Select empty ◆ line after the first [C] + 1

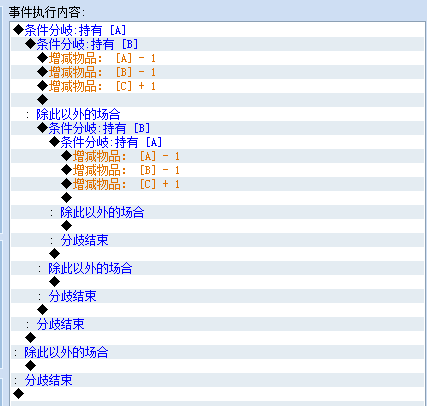pos(217,100)
